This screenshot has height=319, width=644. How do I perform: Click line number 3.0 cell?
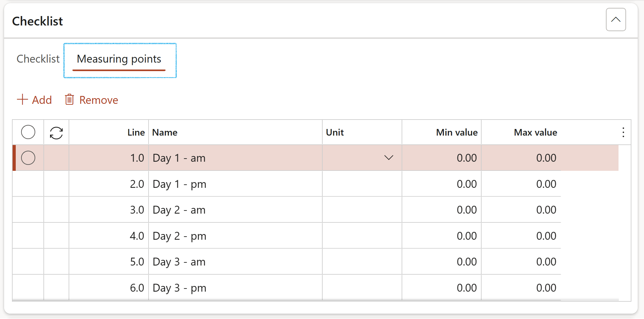109,210
